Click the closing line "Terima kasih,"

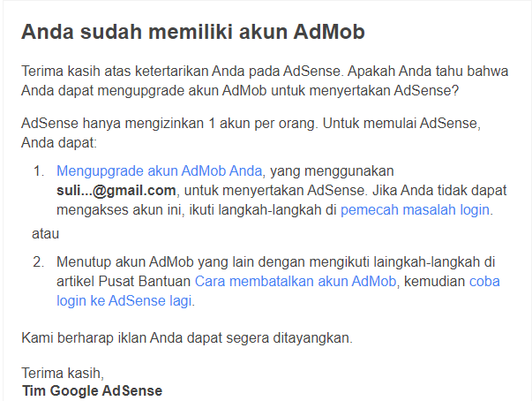[63, 373]
